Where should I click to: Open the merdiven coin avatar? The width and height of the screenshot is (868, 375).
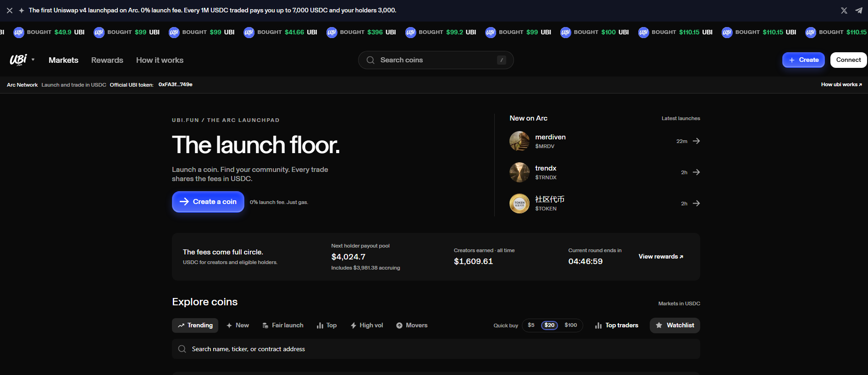[x=520, y=141]
